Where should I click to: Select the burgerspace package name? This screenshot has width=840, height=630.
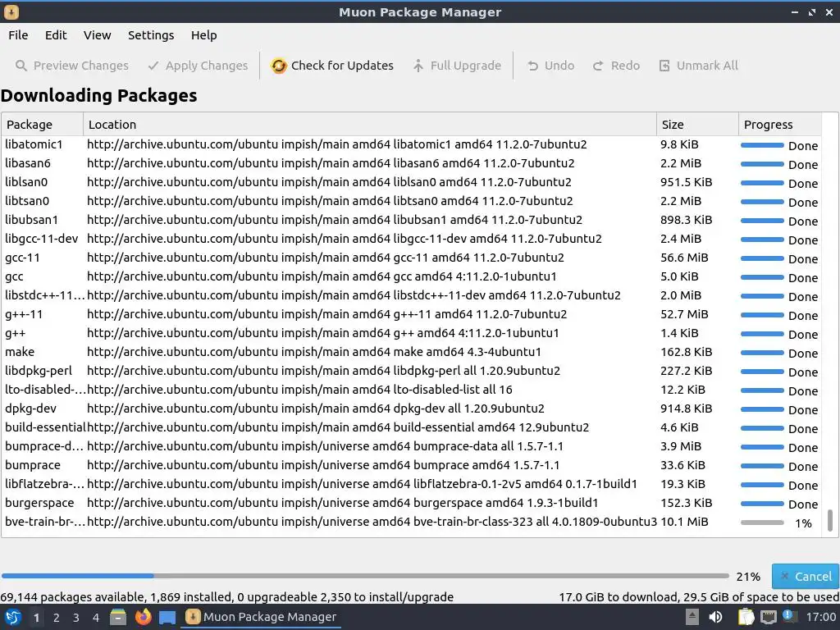39,503
